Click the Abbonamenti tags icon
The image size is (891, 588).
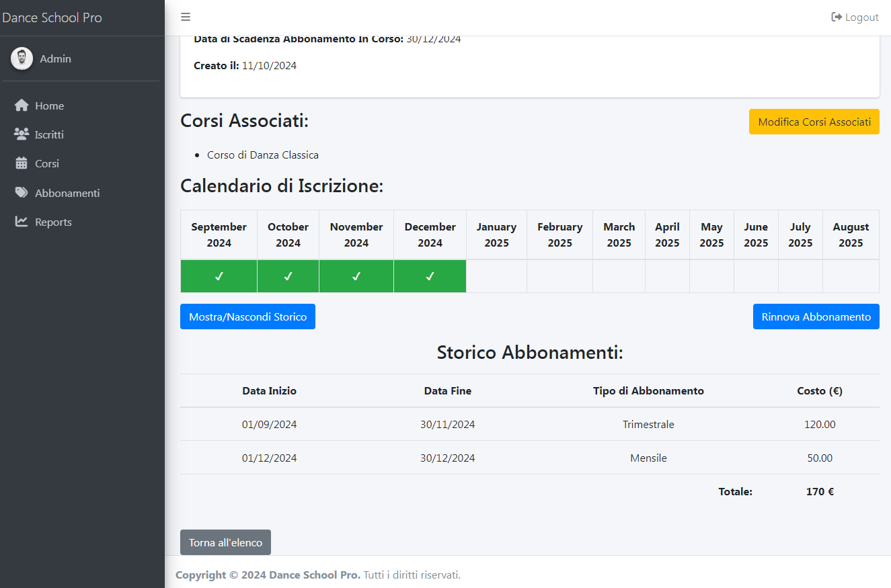pos(22,193)
